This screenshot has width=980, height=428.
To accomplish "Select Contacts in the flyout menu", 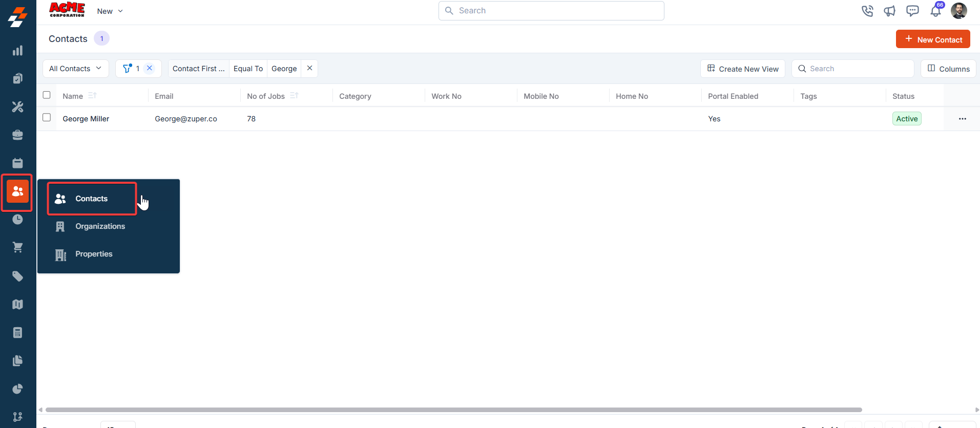I will click(92, 199).
